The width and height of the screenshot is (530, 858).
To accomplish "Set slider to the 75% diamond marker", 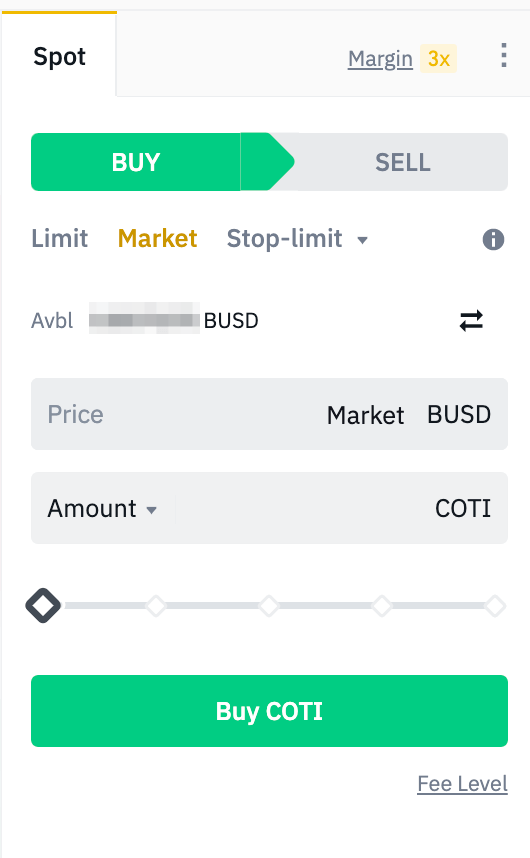I will click(x=382, y=606).
